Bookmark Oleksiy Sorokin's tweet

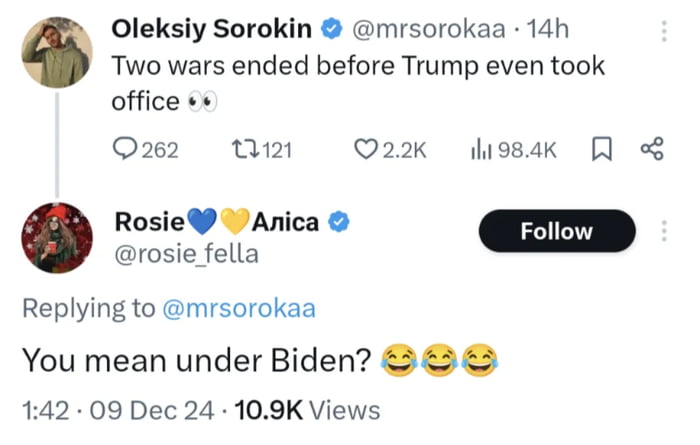point(601,149)
